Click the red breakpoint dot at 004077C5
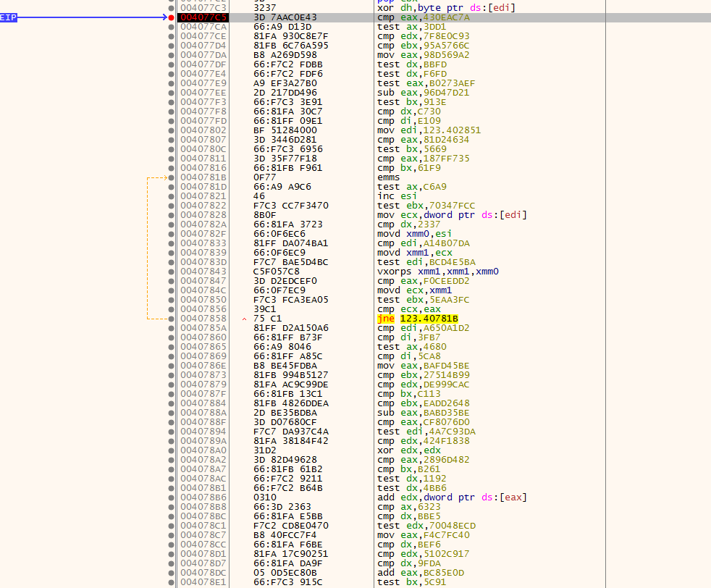Viewport: 711px width, 588px height. tap(169, 17)
